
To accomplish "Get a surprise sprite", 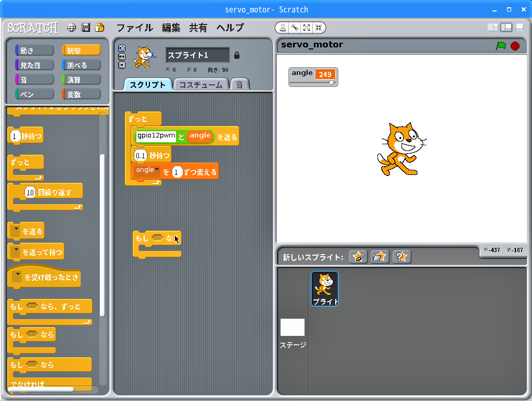I will (402, 257).
